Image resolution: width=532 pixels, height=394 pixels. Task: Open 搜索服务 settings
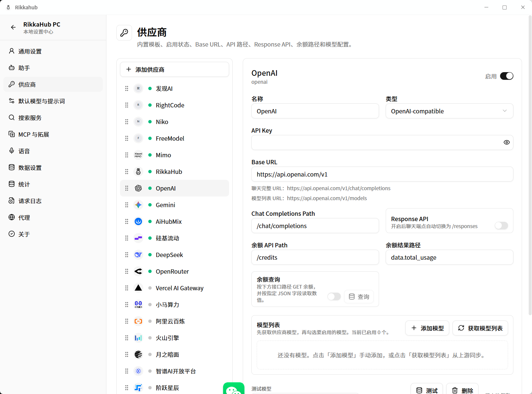click(x=53, y=118)
